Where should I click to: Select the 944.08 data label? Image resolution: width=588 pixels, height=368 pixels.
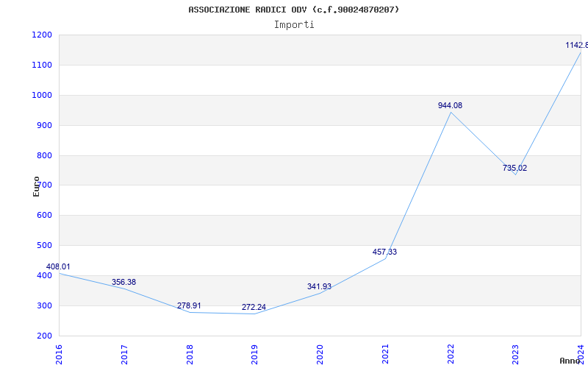[x=451, y=105]
